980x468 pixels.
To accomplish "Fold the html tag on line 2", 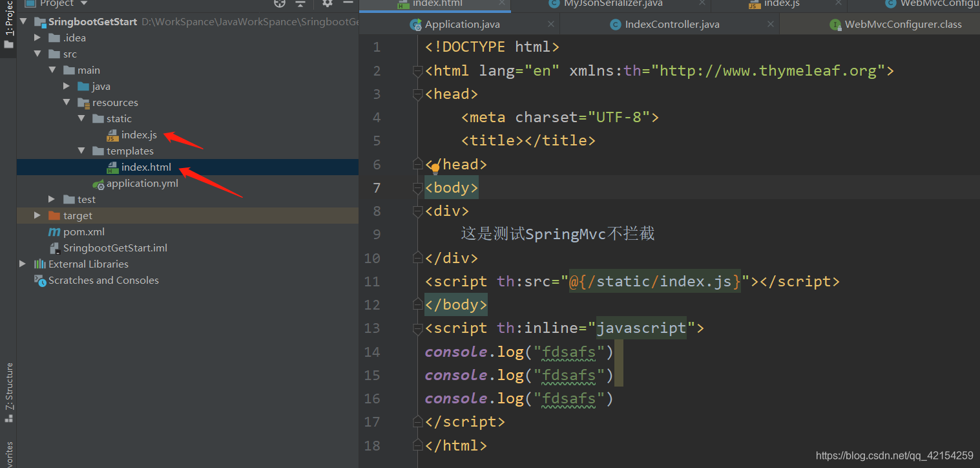I will coord(418,71).
